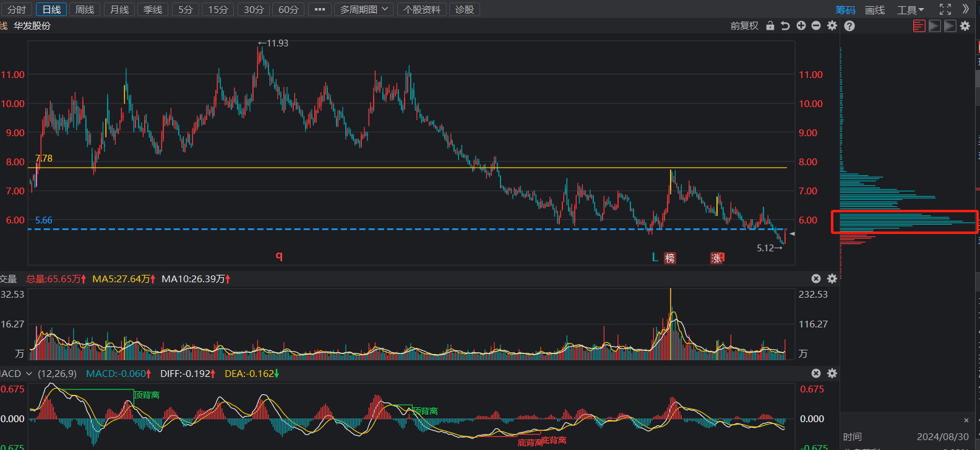Click the red q marker on chart
Viewport: 980px width, 450px height.
pos(279,256)
